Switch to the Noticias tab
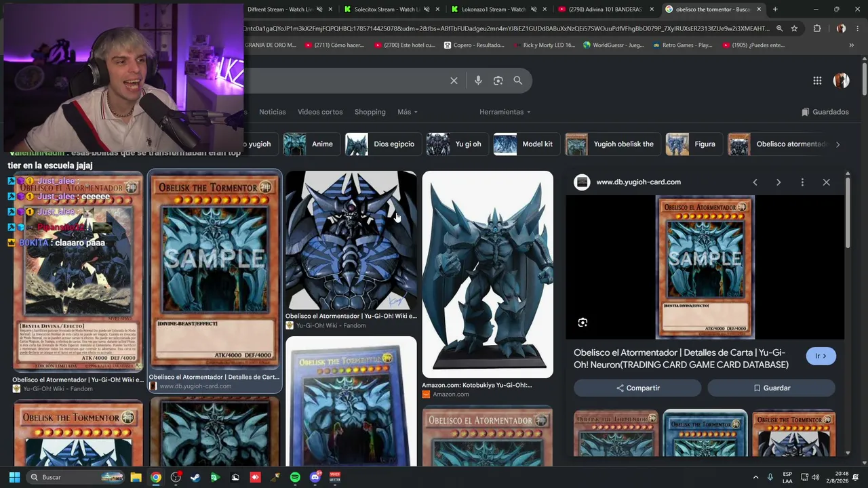Image resolution: width=868 pixels, height=488 pixels. pyautogui.click(x=273, y=112)
